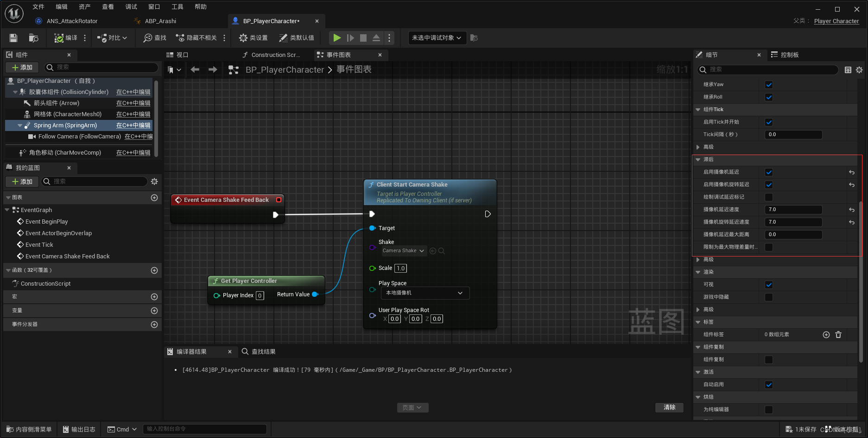The image size is (868, 438).
Task: Click the frame skip playback button
Action: (350, 38)
